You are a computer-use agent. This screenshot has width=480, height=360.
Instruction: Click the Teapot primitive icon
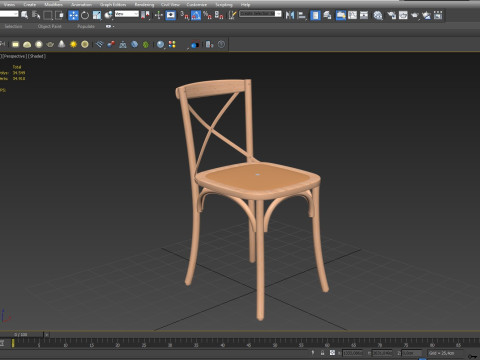tap(50, 44)
